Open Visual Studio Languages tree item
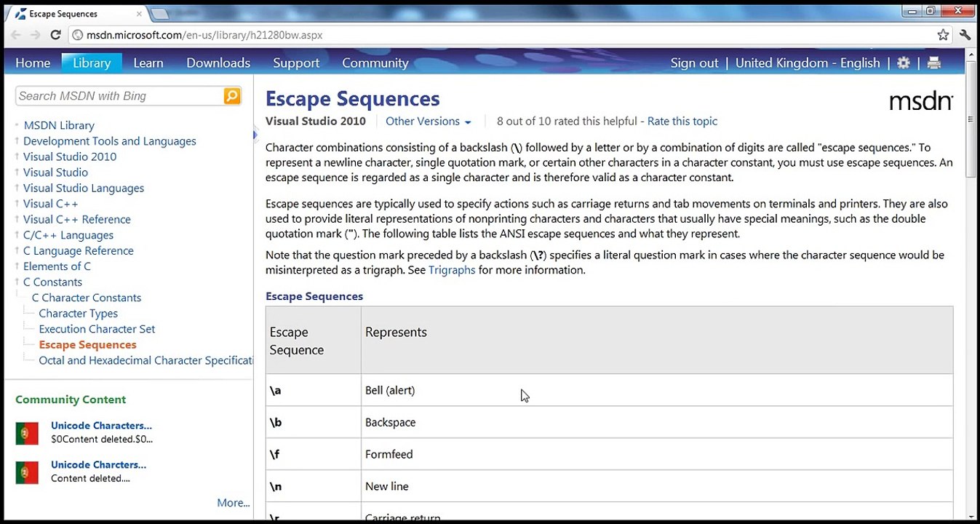The height and width of the screenshot is (524, 980). pyautogui.click(x=84, y=188)
